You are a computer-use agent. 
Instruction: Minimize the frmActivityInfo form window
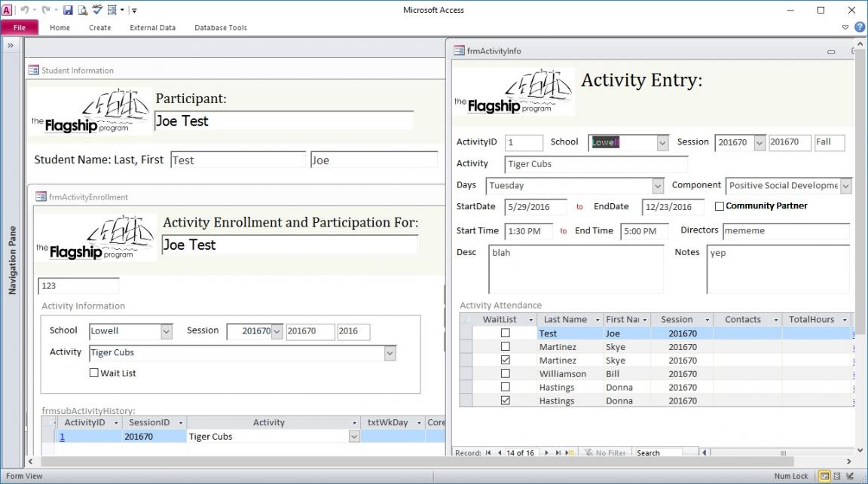[831, 51]
